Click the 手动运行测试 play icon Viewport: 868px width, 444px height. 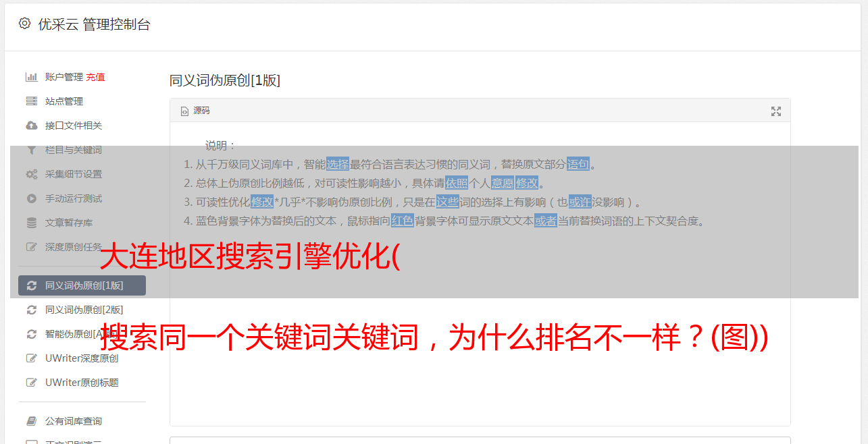pos(31,198)
